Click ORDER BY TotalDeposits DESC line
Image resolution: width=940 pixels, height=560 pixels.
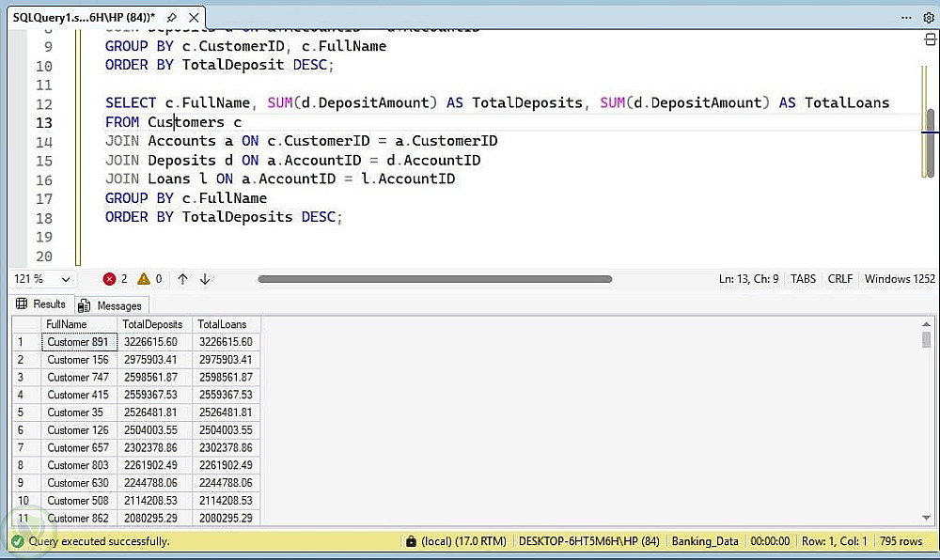pyautogui.click(x=224, y=217)
